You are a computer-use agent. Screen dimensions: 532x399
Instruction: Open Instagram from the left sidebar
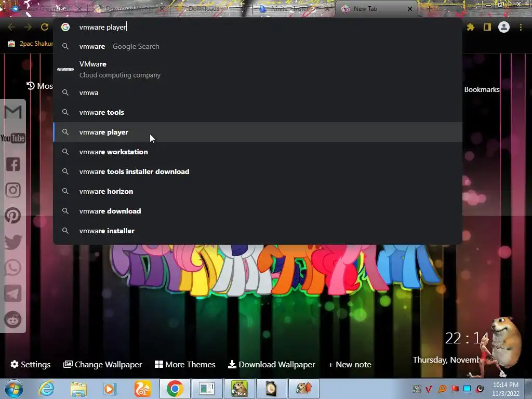click(x=13, y=190)
